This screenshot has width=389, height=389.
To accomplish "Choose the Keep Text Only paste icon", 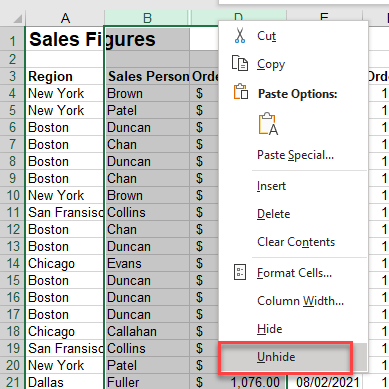I will click(268, 124).
